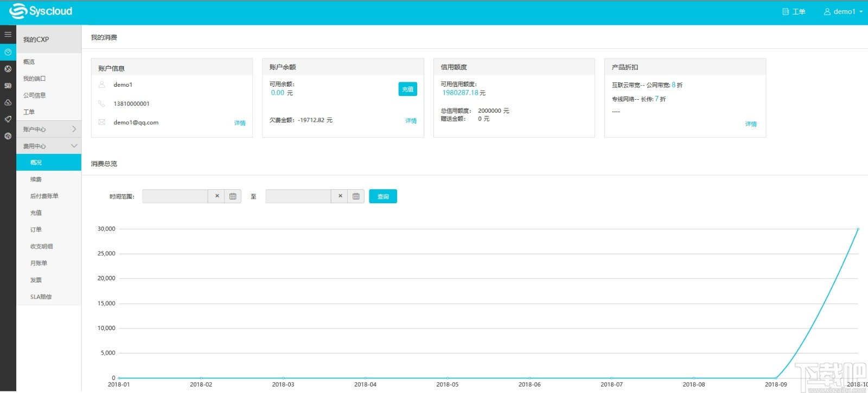Click the available balance 0.00 value

click(x=278, y=93)
